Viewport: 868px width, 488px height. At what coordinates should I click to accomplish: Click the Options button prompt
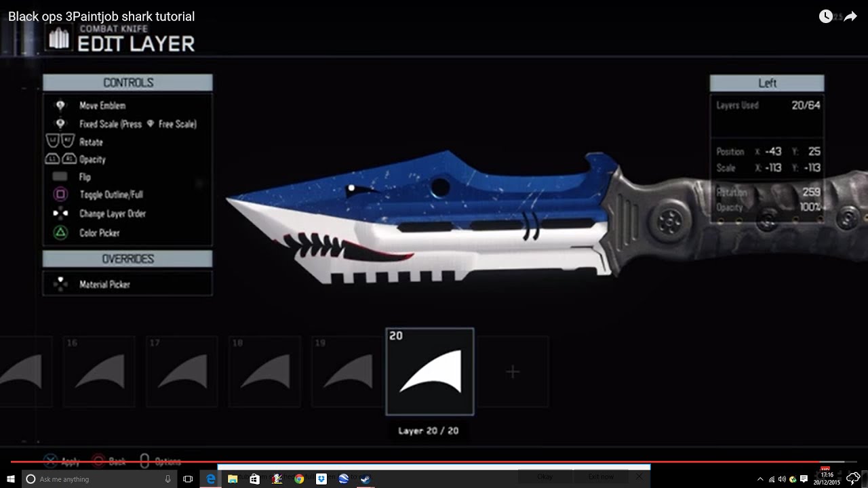[x=160, y=462]
